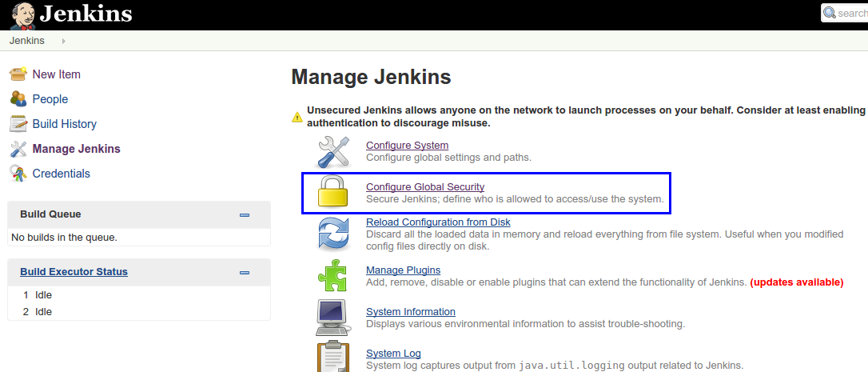Viewport: 868px width, 372px height.
Task: Click the Jenkins breadcrumb link
Action: point(26,41)
